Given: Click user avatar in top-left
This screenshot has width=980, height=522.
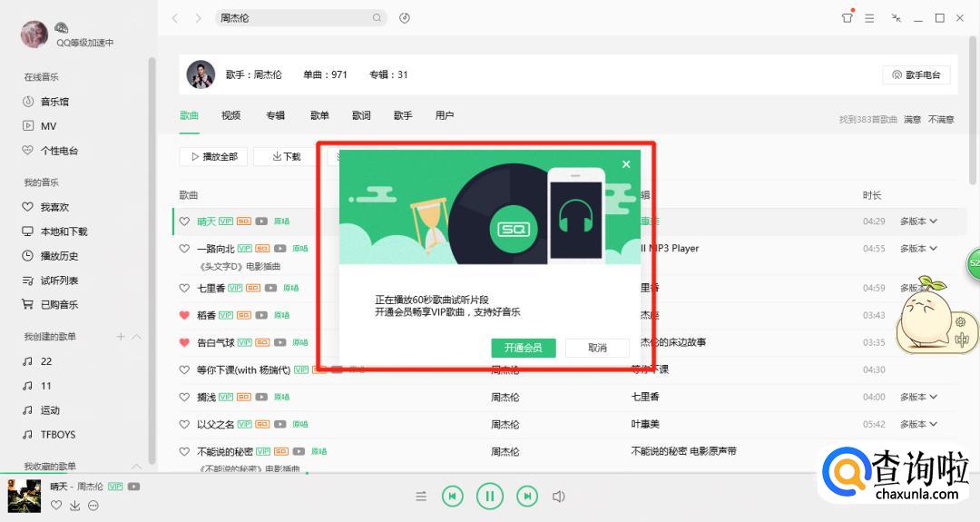Looking at the screenshot, I should 34,34.
